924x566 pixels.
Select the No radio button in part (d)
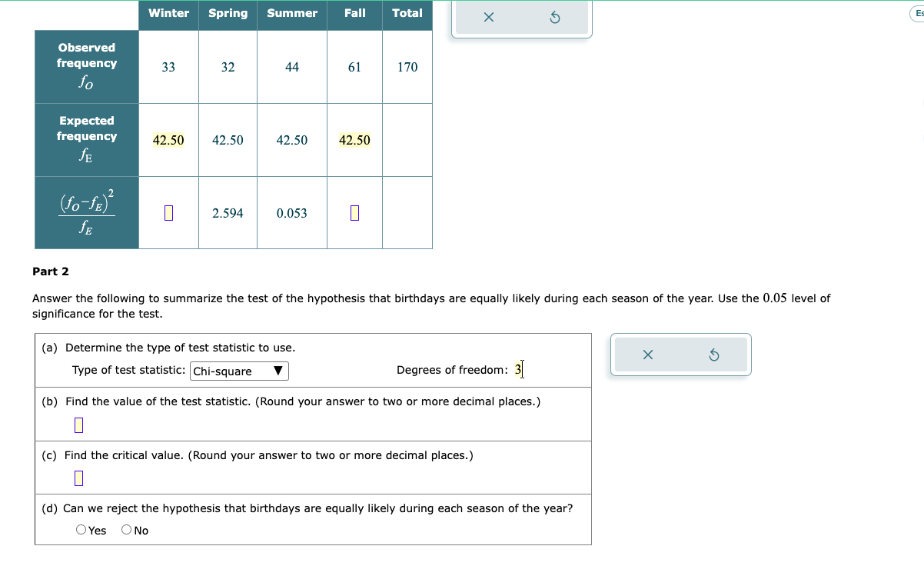(x=124, y=529)
